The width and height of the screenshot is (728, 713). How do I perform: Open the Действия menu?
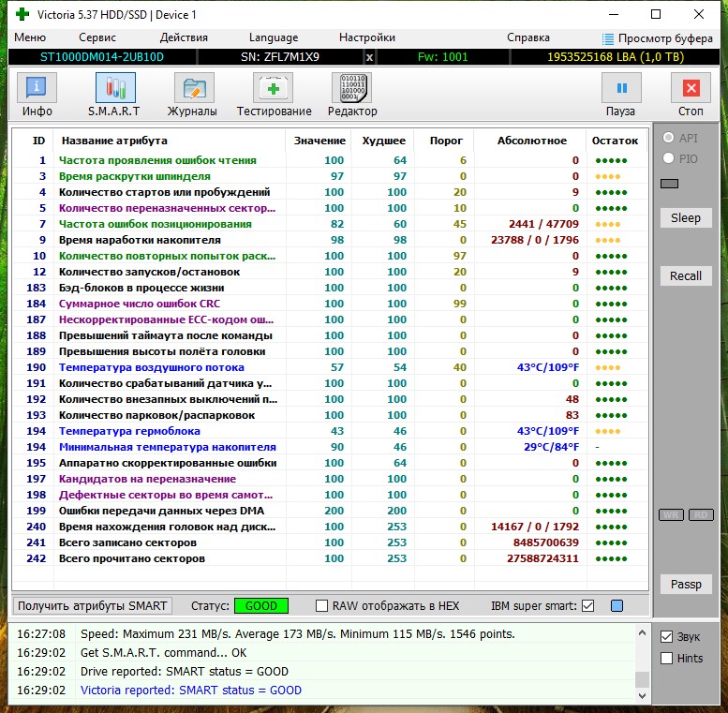point(184,37)
